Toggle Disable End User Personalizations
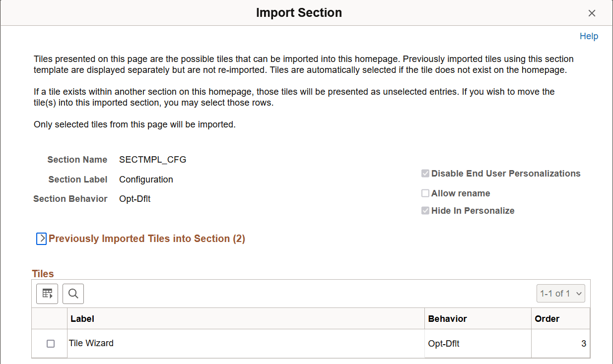Image resolution: width=613 pixels, height=364 pixels. click(x=425, y=173)
